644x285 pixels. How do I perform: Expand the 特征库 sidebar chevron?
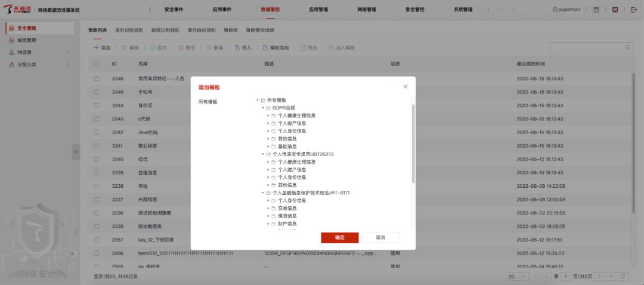pos(69,52)
